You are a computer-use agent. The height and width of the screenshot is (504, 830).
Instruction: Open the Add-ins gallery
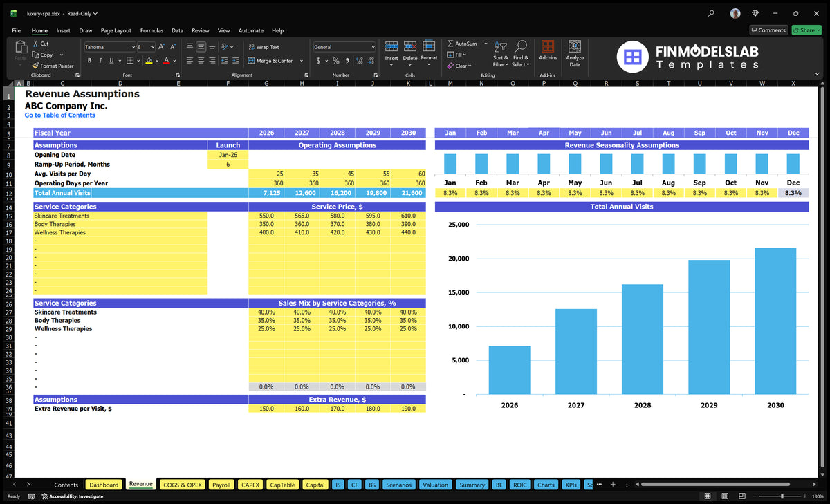[x=548, y=52]
